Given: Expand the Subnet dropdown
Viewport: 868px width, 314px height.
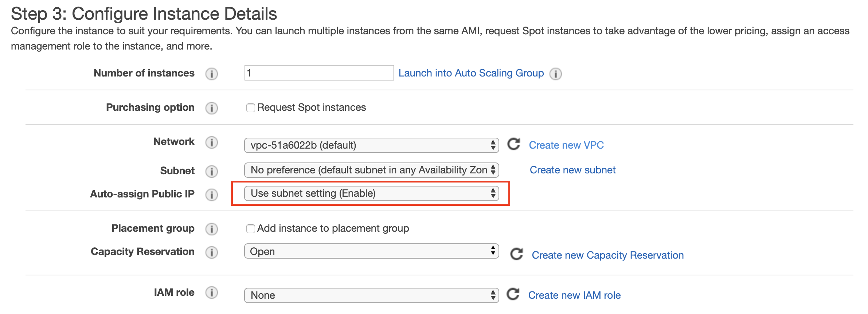Looking at the screenshot, I should coord(371,170).
